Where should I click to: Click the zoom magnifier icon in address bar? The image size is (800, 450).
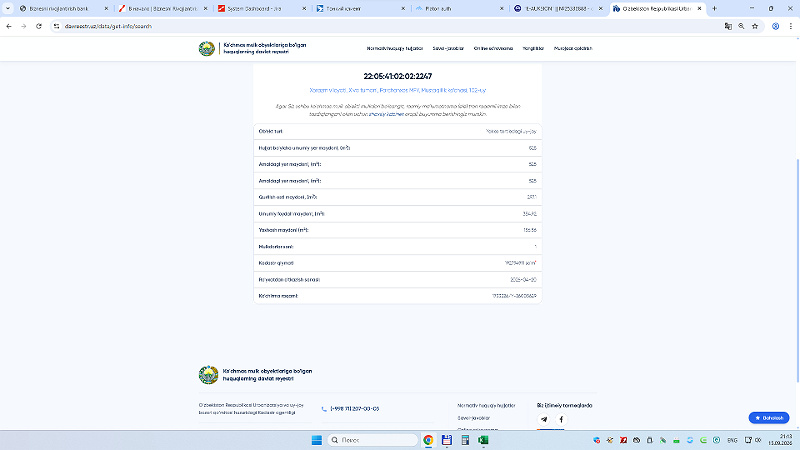point(741,26)
